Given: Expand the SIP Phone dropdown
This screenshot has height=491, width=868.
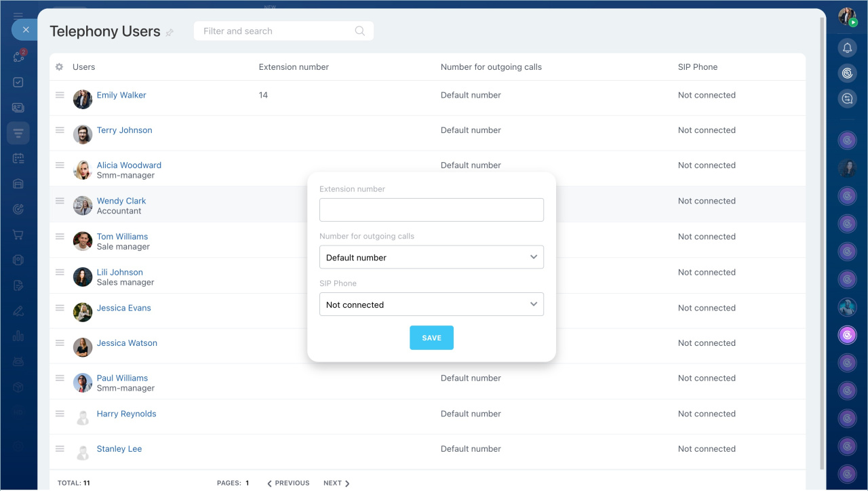Looking at the screenshot, I should tap(431, 305).
